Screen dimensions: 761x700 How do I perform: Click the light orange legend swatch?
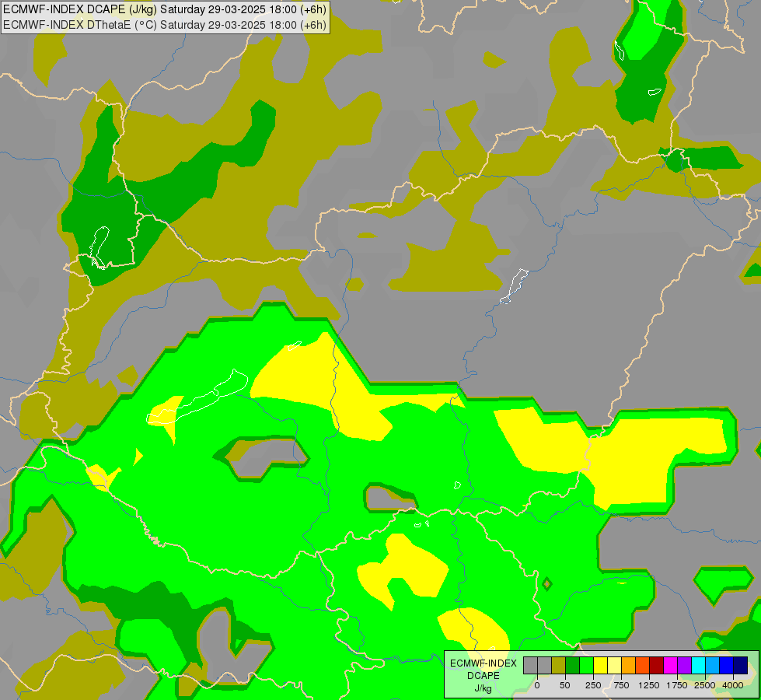tap(629, 666)
